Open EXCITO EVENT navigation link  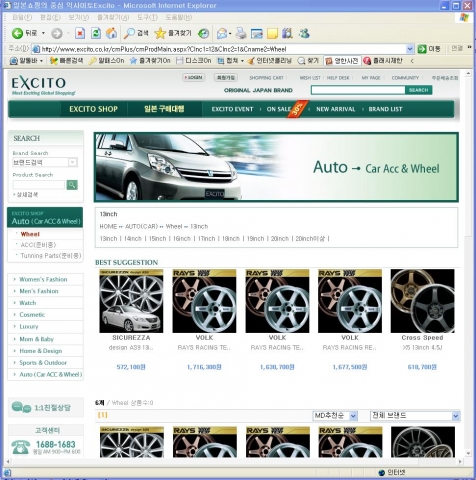[x=232, y=109]
